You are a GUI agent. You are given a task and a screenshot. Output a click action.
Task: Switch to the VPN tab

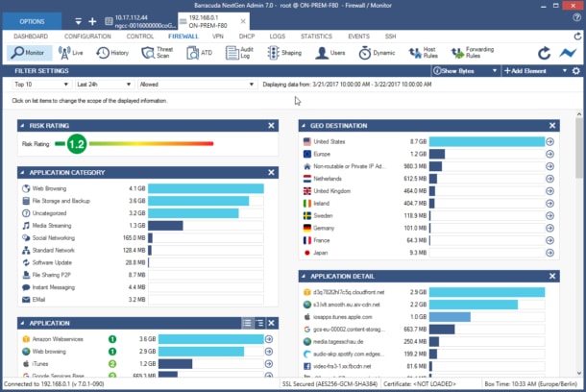(218, 37)
